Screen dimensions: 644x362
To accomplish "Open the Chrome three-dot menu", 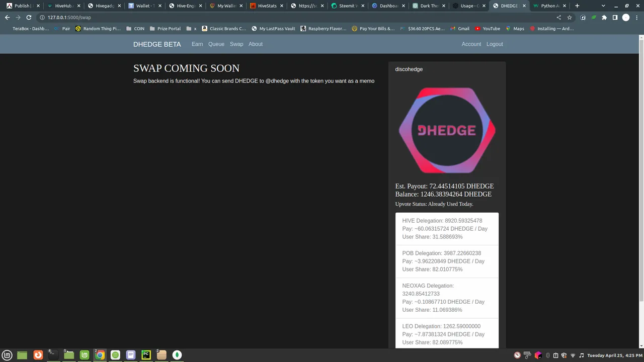I will tap(636, 17).
